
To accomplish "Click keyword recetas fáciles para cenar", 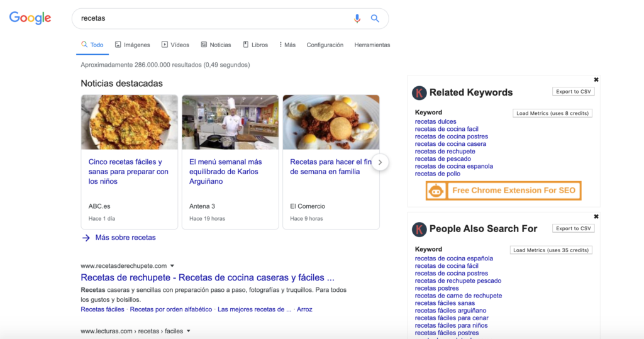I will click(x=452, y=318).
